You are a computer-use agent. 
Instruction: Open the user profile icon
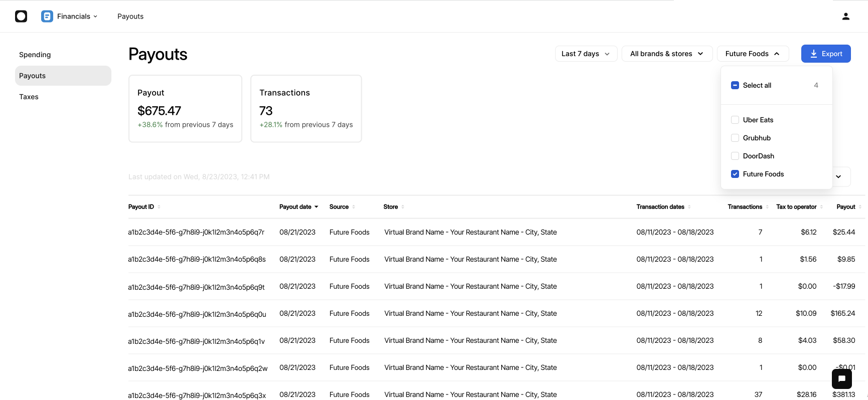click(846, 17)
